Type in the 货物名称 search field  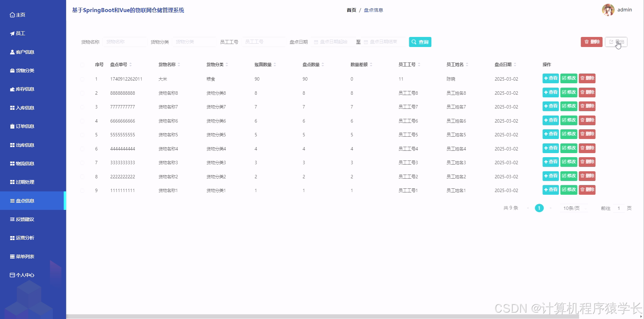[125, 42]
